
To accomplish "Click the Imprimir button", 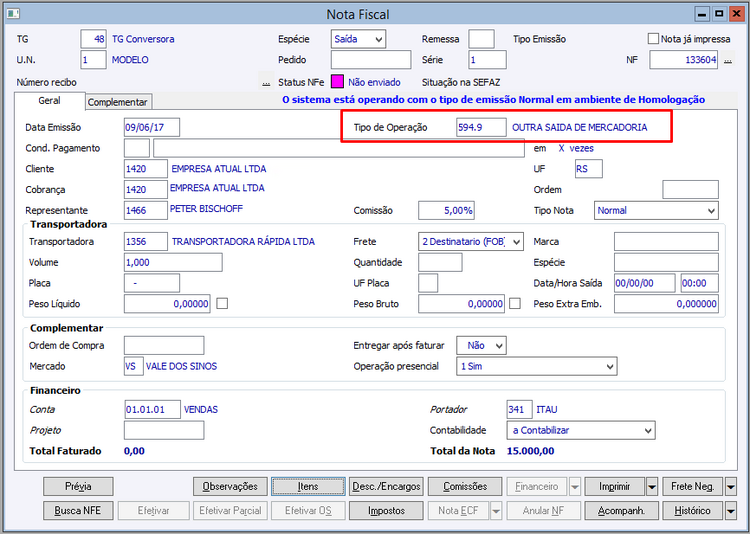I will [x=615, y=487].
